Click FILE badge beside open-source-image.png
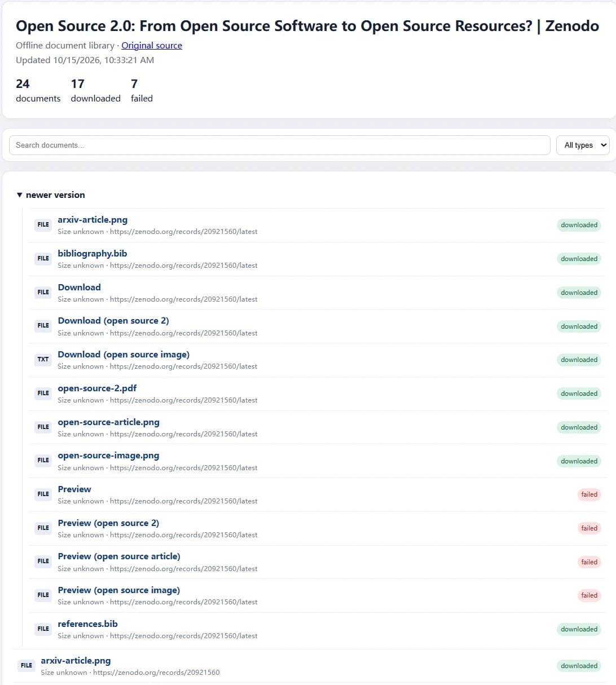Screen dimensions: 616x685 point(43,460)
